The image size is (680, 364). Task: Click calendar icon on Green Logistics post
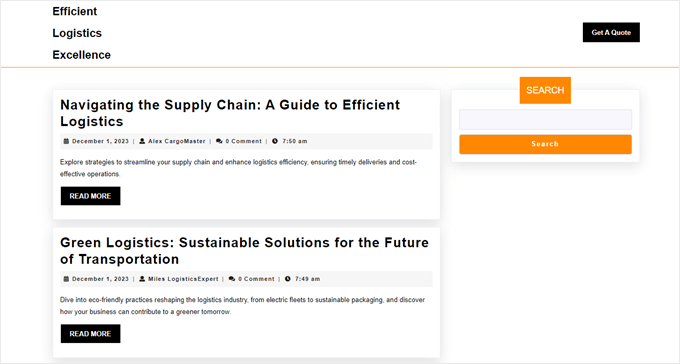[x=66, y=279]
